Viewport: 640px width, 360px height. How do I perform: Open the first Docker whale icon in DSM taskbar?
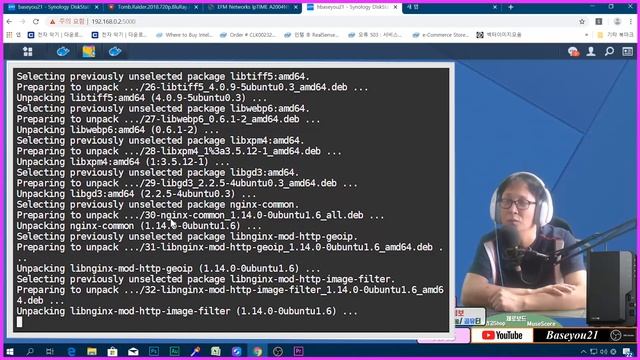(63, 51)
